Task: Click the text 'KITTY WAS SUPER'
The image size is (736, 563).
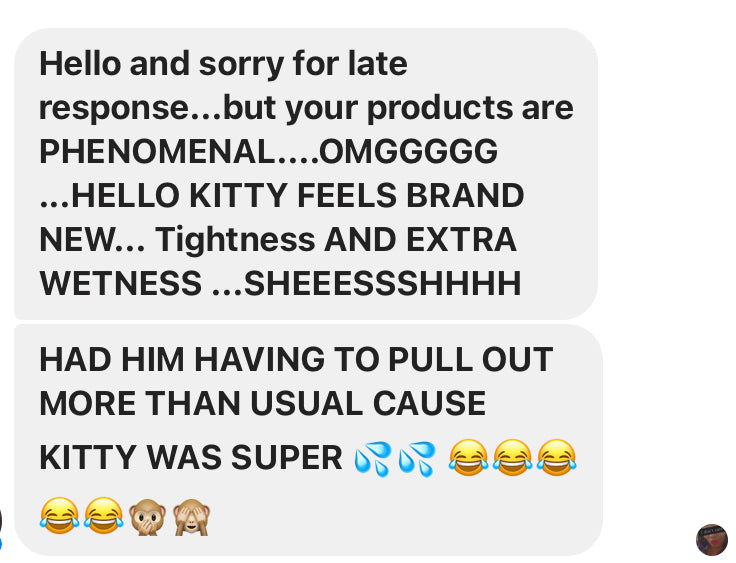Action: click(x=191, y=457)
